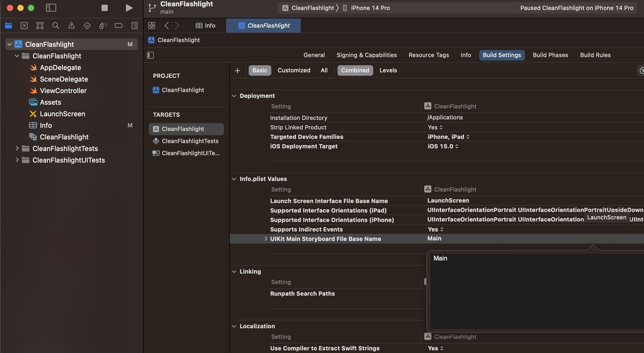Switch to Signing & Capabilities tab

[366, 55]
